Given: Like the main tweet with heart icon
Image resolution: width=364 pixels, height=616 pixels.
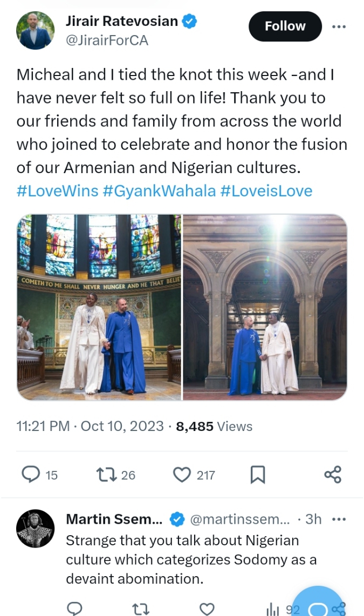Looking at the screenshot, I should click(182, 475).
